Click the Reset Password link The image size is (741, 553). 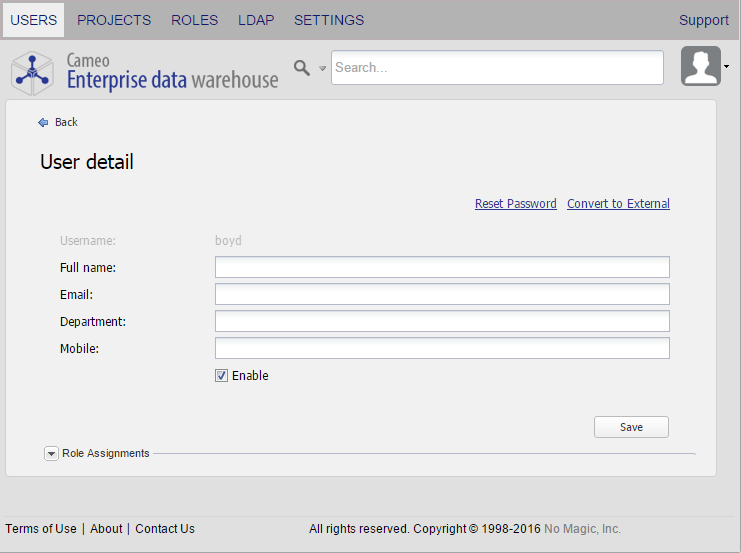click(515, 204)
